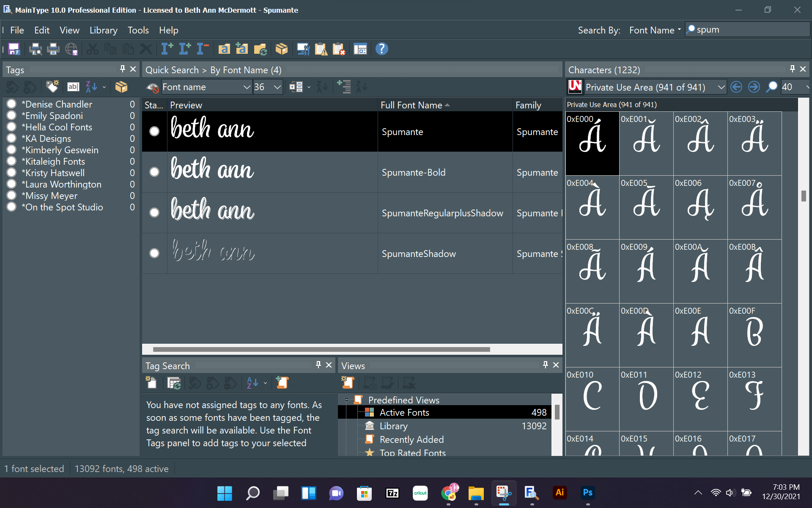Toggle the status circle for Spumante-Bold

pos(154,172)
